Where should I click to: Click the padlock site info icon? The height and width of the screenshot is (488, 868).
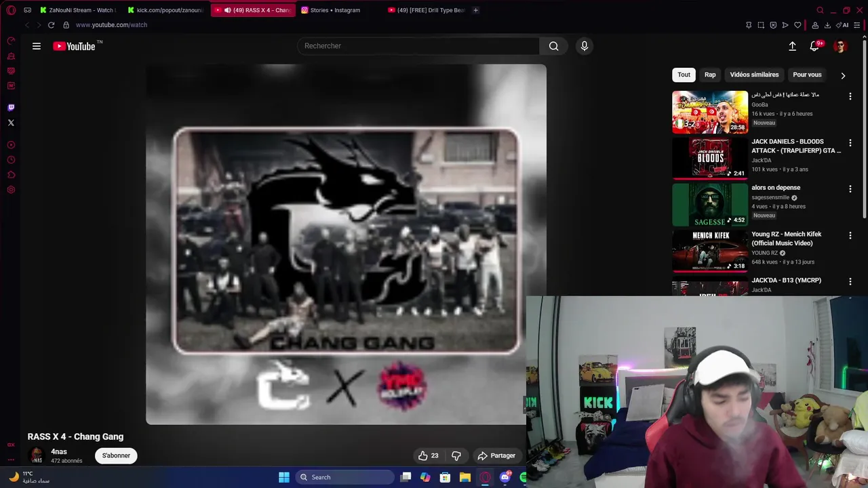click(x=66, y=25)
